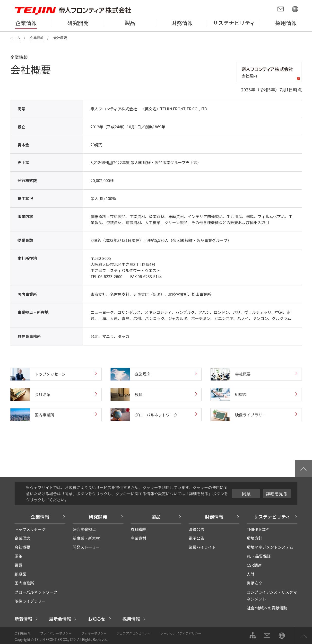The height and width of the screenshot is (644, 312).
Task: Open footer 国内事務所 link
Action: [x=24, y=583]
